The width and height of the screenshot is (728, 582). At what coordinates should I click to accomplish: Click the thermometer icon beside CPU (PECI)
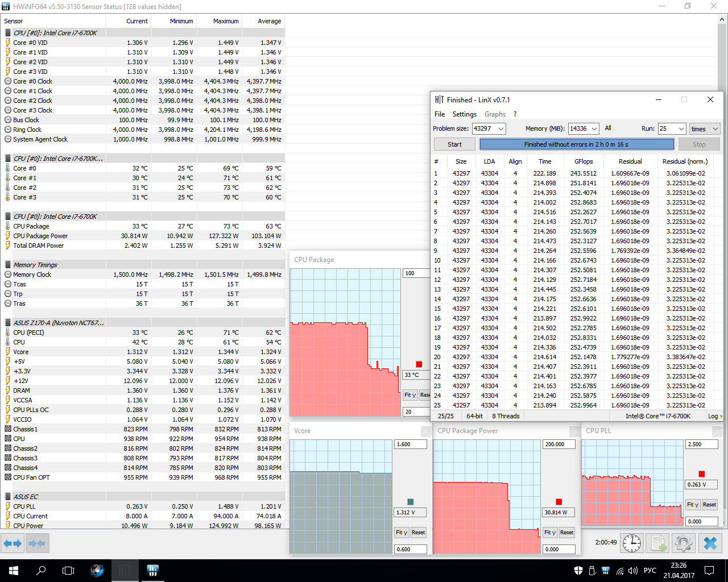click(8, 332)
